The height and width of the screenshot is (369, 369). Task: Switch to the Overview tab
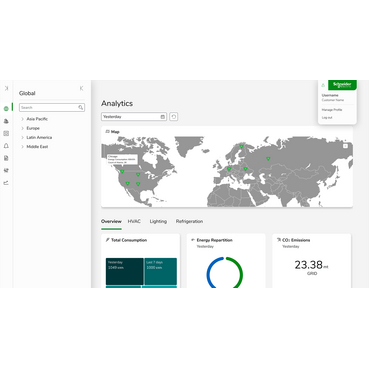pos(111,221)
